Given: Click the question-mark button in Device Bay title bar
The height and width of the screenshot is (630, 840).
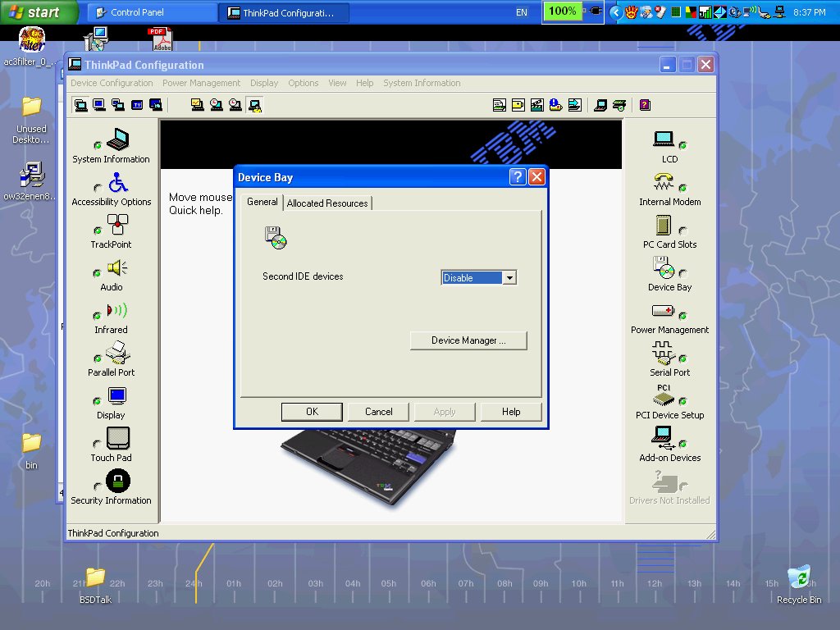Looking at the screenshot, I should point(518,177).
